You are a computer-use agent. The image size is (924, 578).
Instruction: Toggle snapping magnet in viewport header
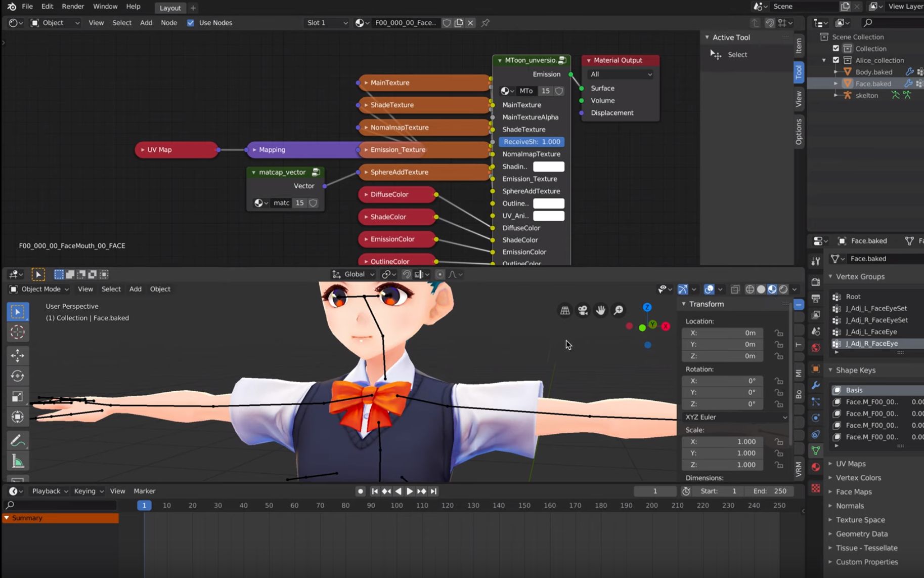pyautogui.click(x=406, y=274)
